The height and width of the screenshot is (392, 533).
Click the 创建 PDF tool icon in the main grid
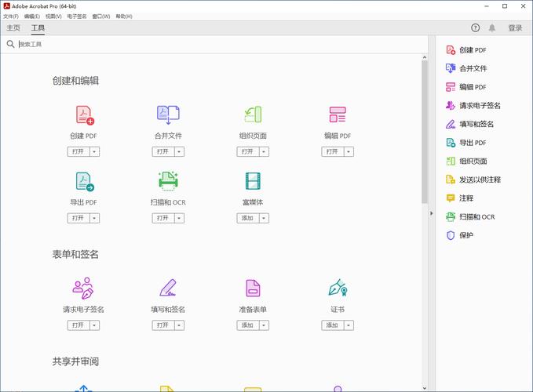click(x=85, y=115)
